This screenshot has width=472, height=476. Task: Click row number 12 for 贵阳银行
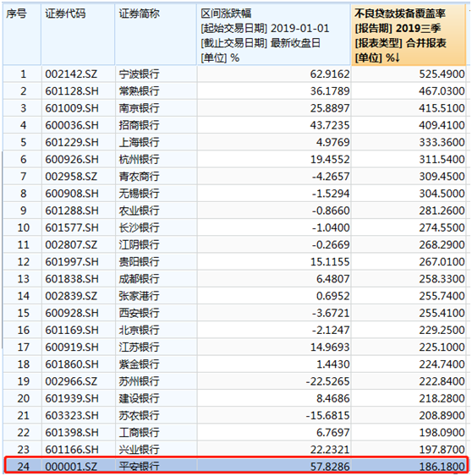click(x=24, y=262)
